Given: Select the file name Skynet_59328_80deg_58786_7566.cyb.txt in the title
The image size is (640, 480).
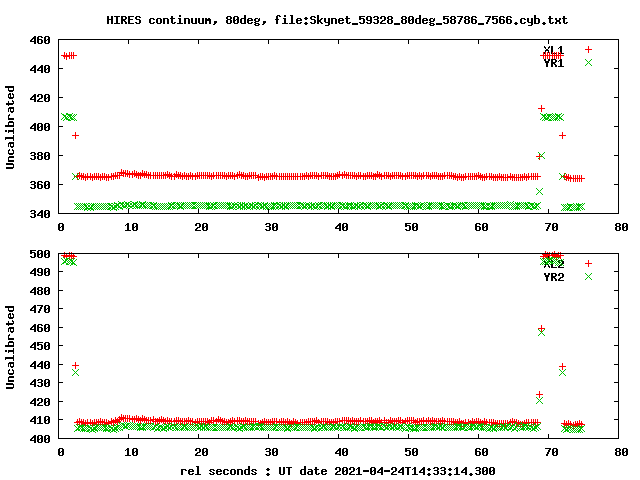Looking at the screenshot, I should click(x=438, y=20).
